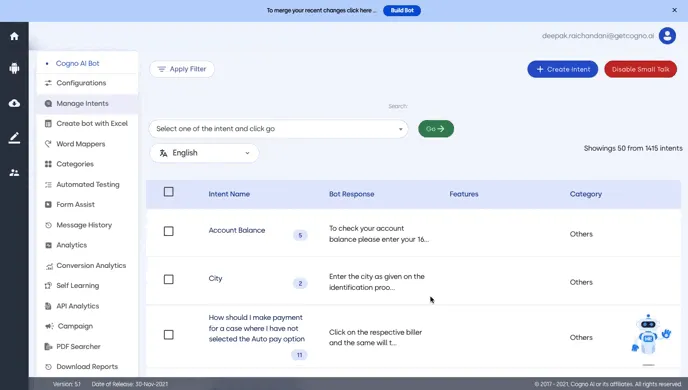Screen dimensions: 688x390
Task: Click the Create Intent button
Action: pos(563,69)
